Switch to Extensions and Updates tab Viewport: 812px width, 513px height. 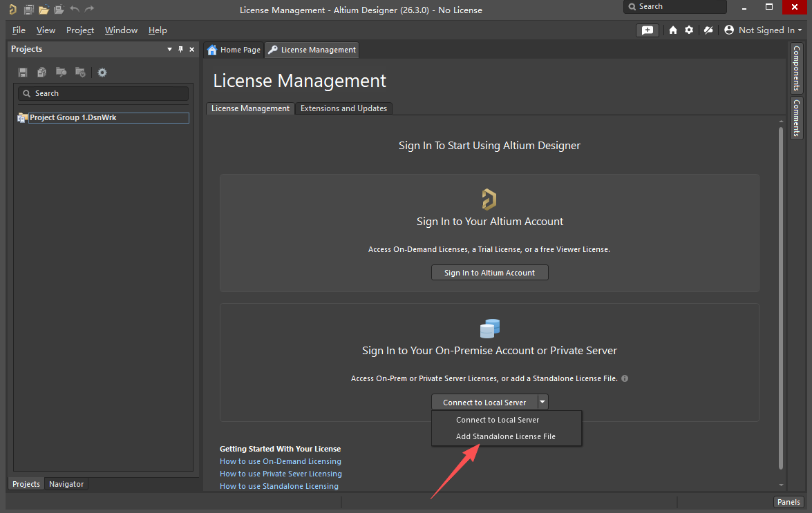point(344,108)
